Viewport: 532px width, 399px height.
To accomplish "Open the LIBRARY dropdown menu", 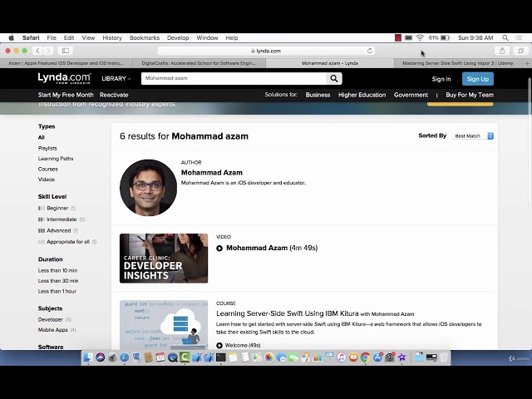I will [116, 79].
